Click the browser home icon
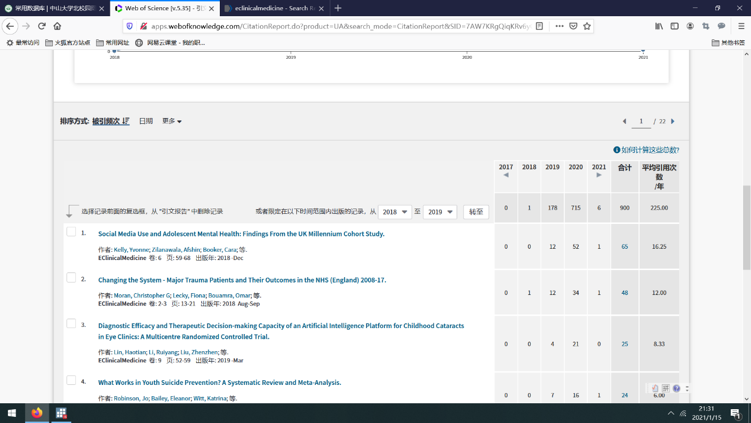The width and height of the screenshot is (751, 423). tap(57, 26)
